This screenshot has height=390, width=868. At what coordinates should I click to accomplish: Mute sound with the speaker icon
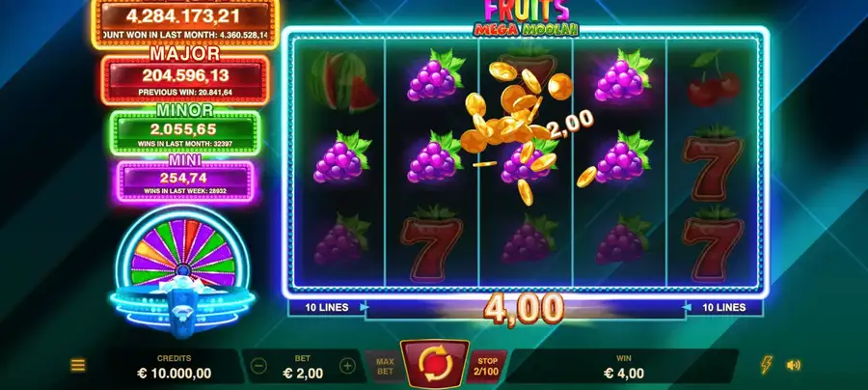click(794, 365)
